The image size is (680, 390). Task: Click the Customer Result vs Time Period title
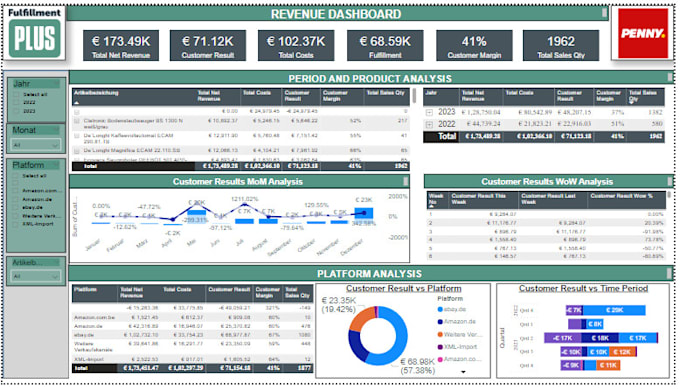pos(583,288)
